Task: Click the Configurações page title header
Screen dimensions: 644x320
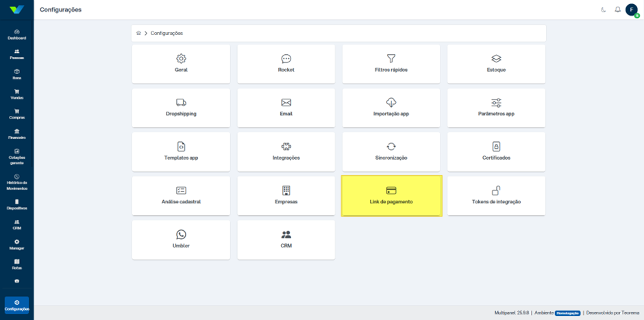Action: point(61,10)
